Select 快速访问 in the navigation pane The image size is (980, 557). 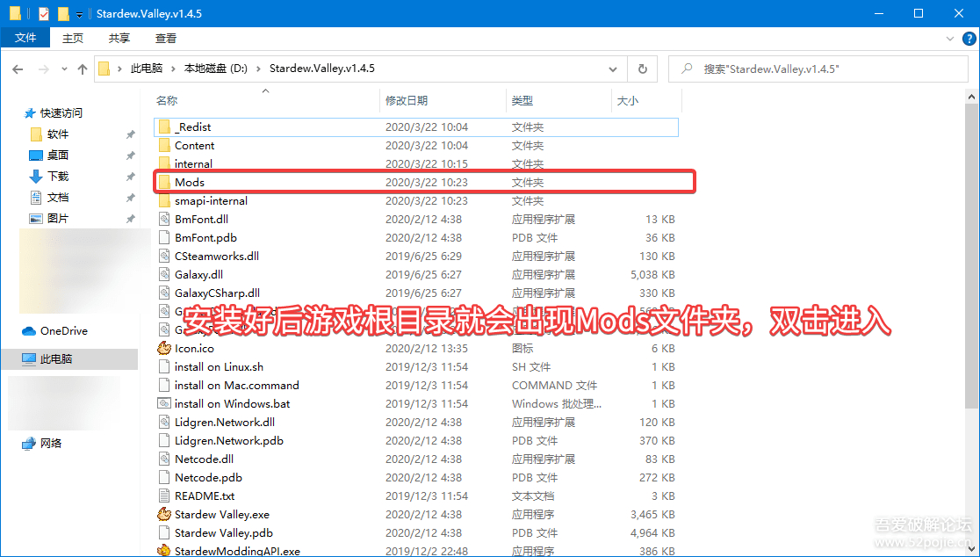coord(61,113)
